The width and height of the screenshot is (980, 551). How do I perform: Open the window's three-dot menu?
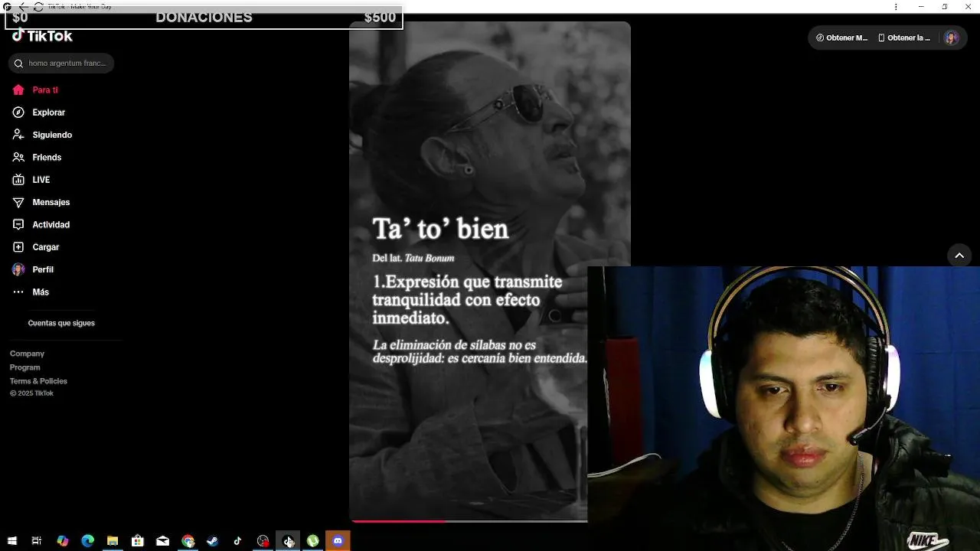click(x=896, y=7)
